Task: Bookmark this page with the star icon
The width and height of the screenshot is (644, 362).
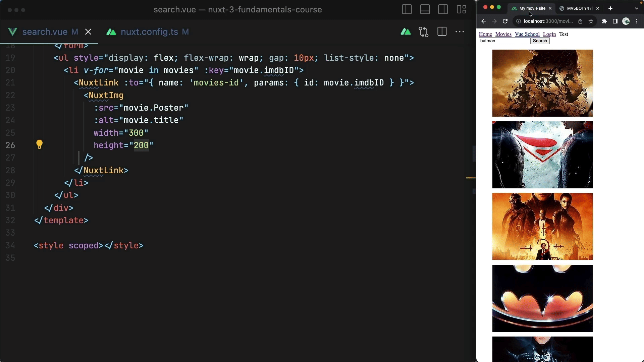Action: tap(591, 21)
